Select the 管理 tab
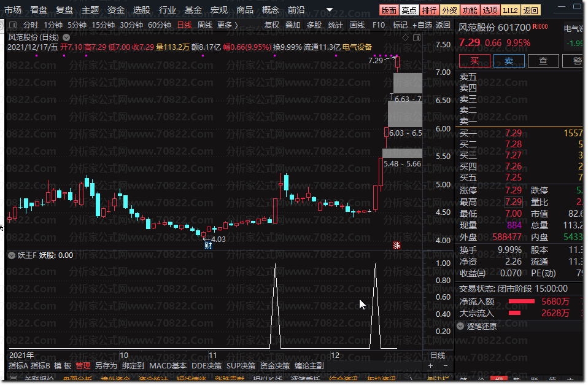 point(83,366)
